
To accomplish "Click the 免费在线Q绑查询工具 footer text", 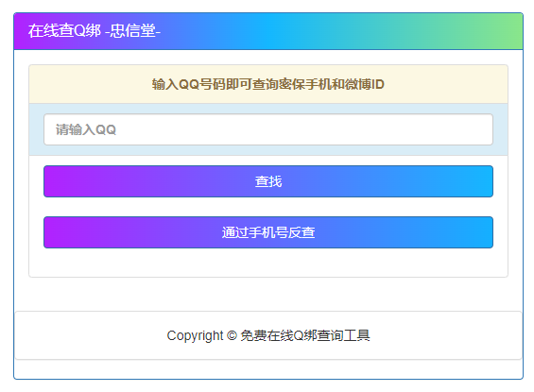I will pyautogui.click(x=305, y=335).
